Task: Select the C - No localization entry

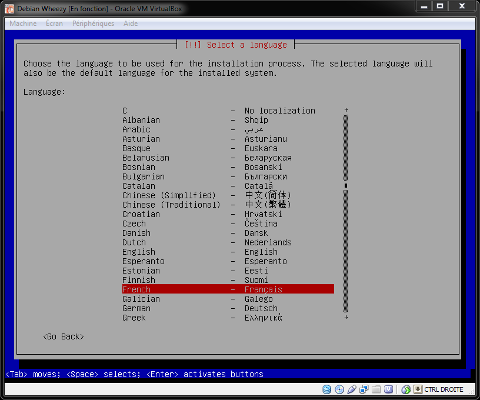Action: pyautogui.click(x=228, y=110)
